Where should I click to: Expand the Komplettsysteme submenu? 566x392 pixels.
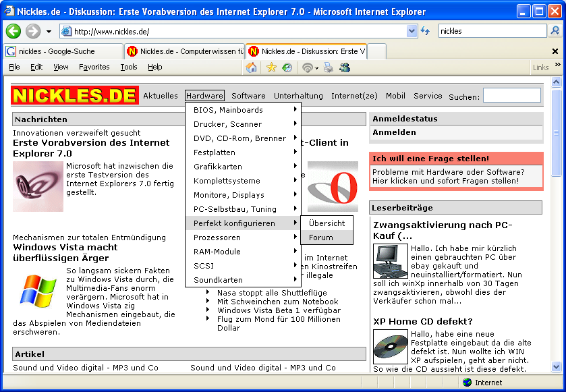pos(243,180)
